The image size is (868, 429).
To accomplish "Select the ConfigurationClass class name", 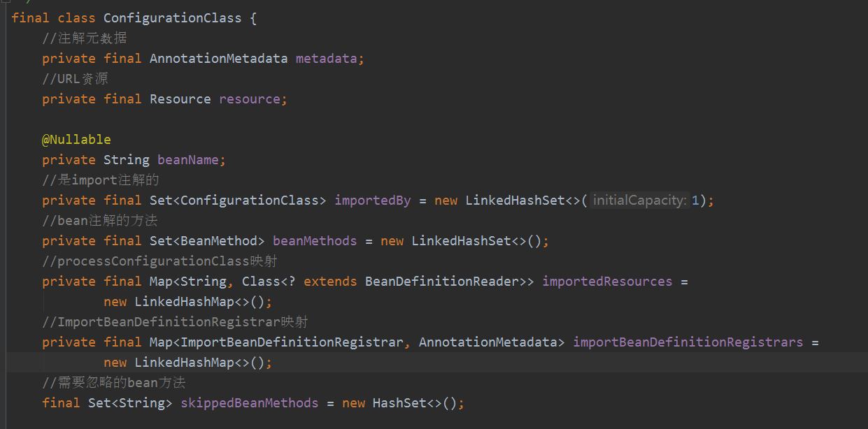I will pos(172,17).
